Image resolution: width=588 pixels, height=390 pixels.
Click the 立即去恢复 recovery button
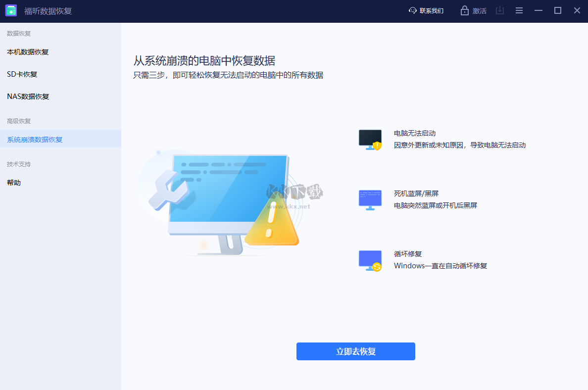[x=356, y=351]
